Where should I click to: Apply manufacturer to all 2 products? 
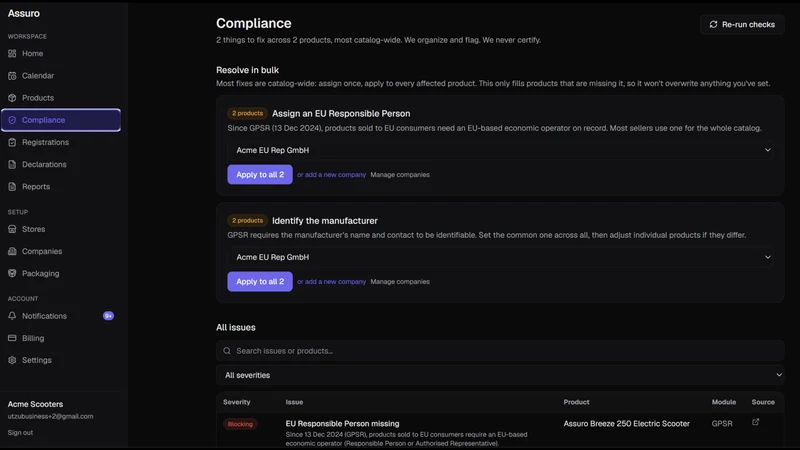pyautogui.click(x=260, y=282)
